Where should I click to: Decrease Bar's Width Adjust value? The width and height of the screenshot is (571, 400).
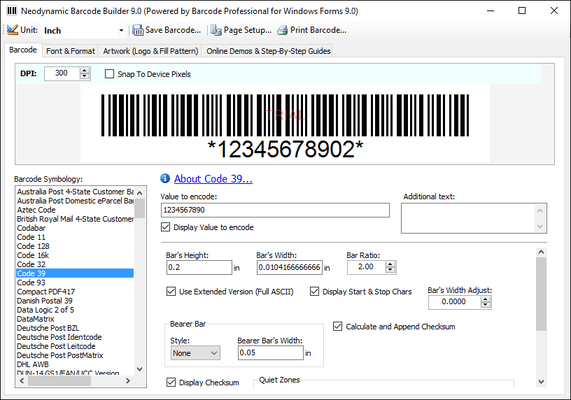tap(486, 305)
